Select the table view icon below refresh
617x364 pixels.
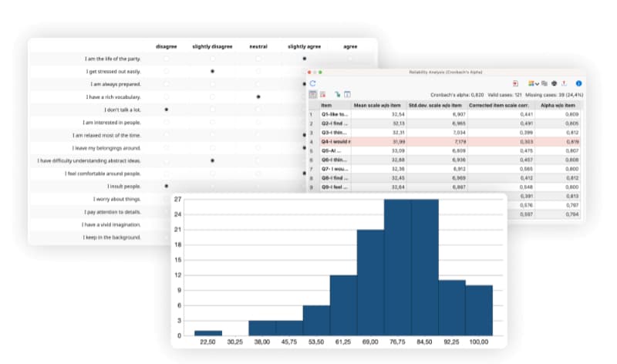[312, 94]
